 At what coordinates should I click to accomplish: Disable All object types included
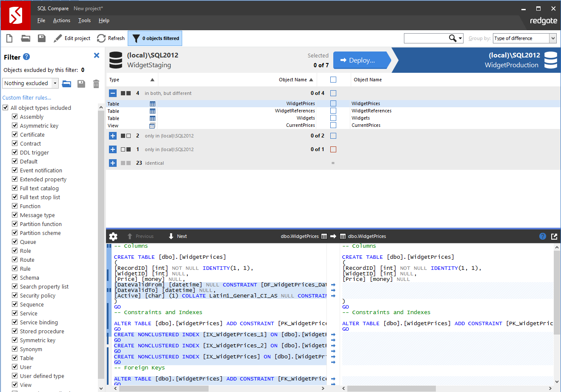pos(5,108)
